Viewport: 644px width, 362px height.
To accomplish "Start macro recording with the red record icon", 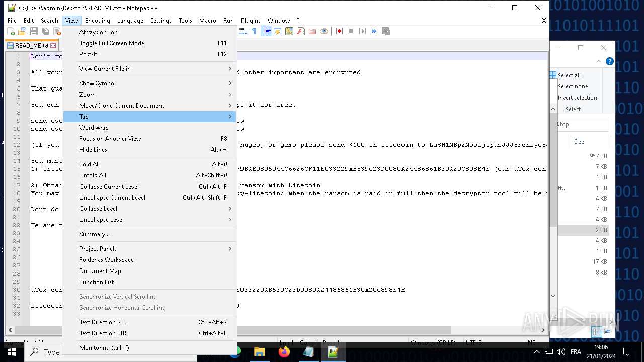I will click(x=340, y=31).
